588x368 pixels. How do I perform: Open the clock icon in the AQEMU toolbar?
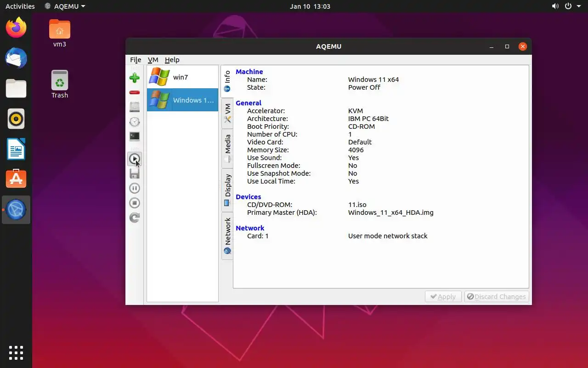[135, 121]
